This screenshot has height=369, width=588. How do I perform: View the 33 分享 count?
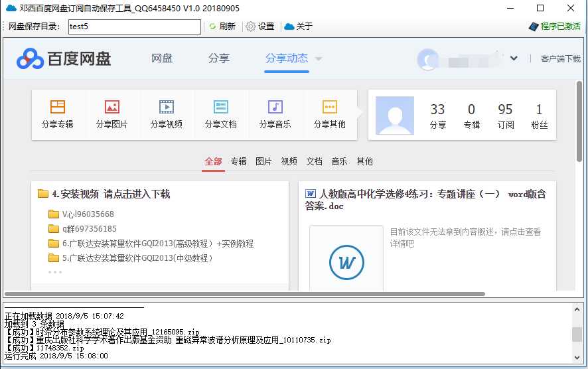437,116
